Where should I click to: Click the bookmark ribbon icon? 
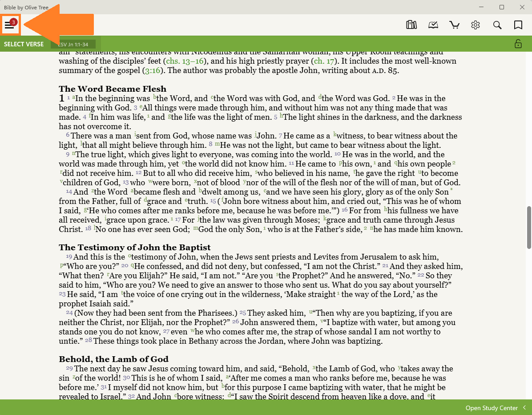[x=518, y=25]
